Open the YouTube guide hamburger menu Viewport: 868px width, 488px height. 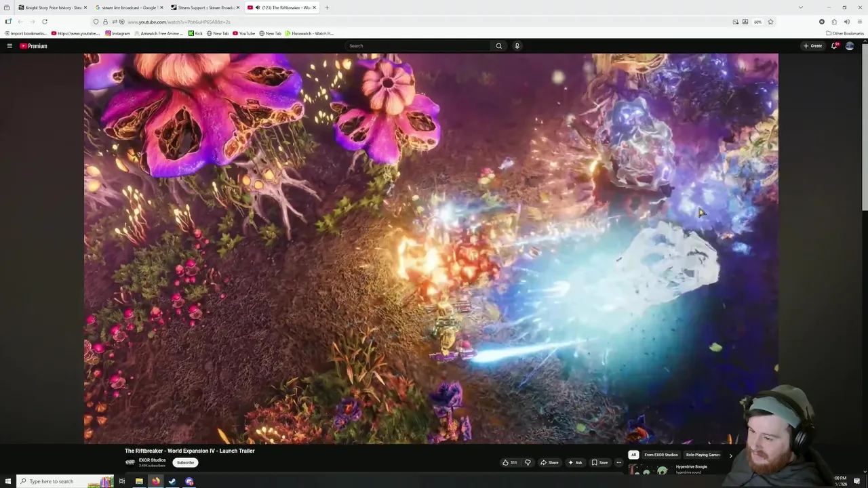click(9, 46)
